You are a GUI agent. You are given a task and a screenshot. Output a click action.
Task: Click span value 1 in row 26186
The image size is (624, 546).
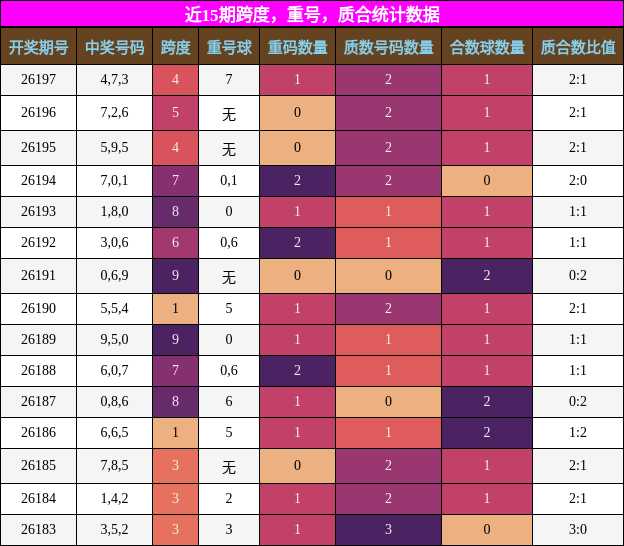pyautogui.click(x=176, y=433)
